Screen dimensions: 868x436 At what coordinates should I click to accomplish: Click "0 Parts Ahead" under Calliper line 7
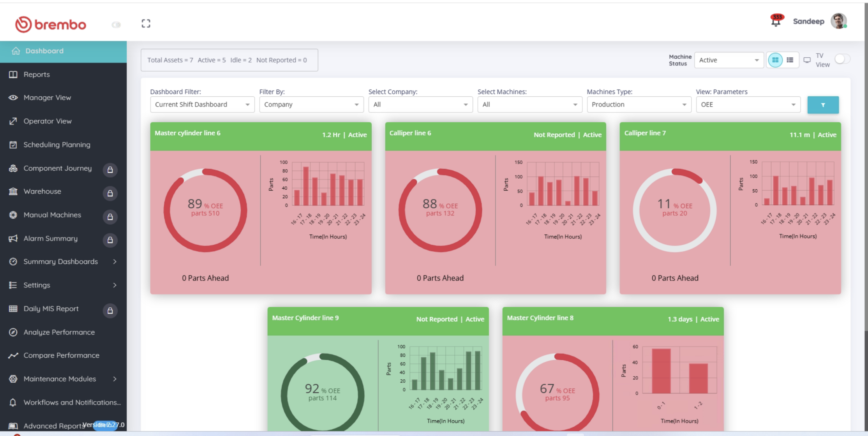click(675, 278)
